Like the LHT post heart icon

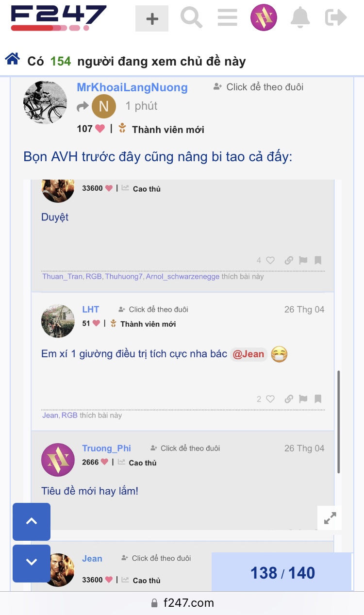(270, 399)
